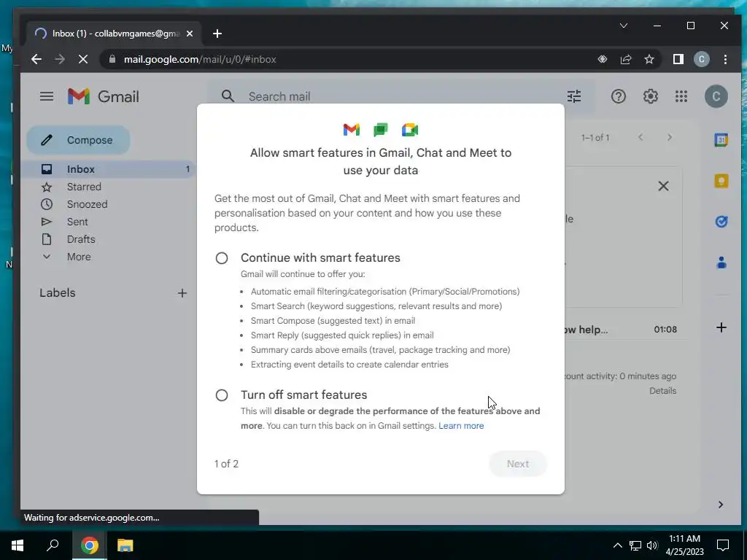Go to older messages arrow
This screenshot has height=560, width=747.
(670, 138)
